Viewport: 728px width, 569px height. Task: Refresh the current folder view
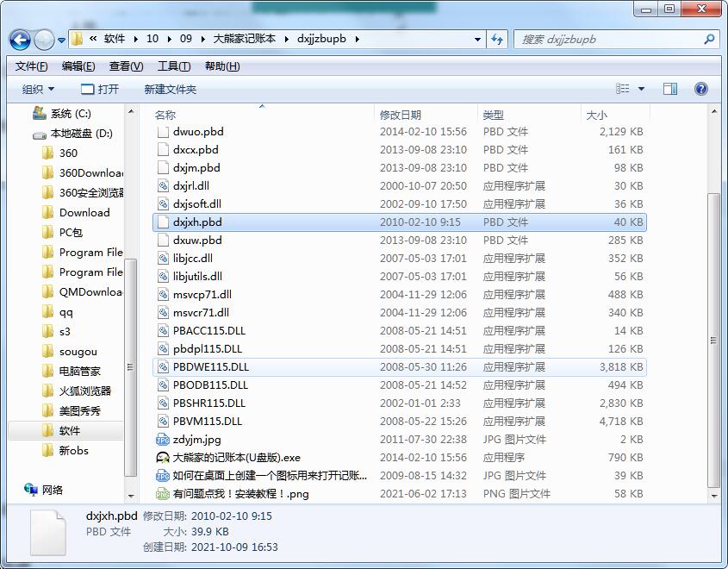497,40
